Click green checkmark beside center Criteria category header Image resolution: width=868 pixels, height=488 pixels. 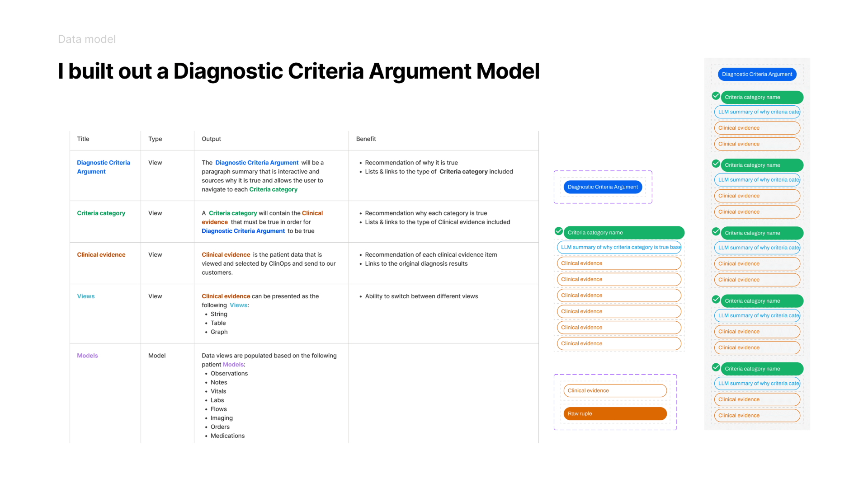coord(559,231)
